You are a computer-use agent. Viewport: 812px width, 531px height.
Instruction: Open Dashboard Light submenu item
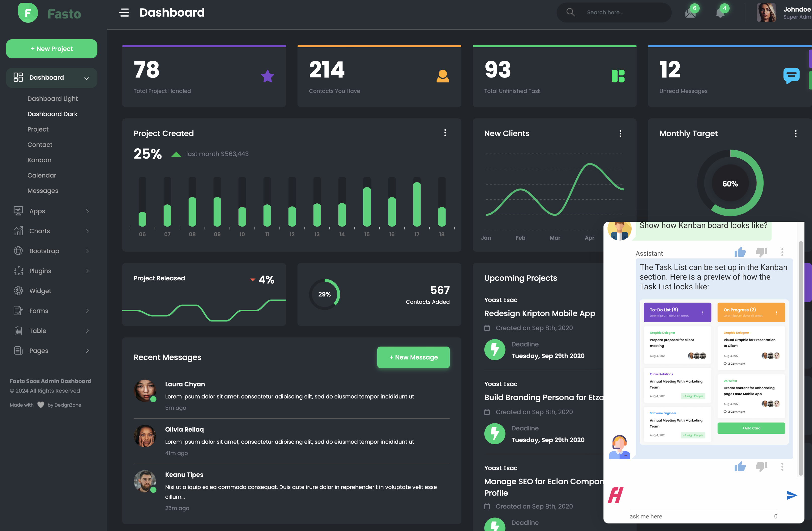coord(53,98)
